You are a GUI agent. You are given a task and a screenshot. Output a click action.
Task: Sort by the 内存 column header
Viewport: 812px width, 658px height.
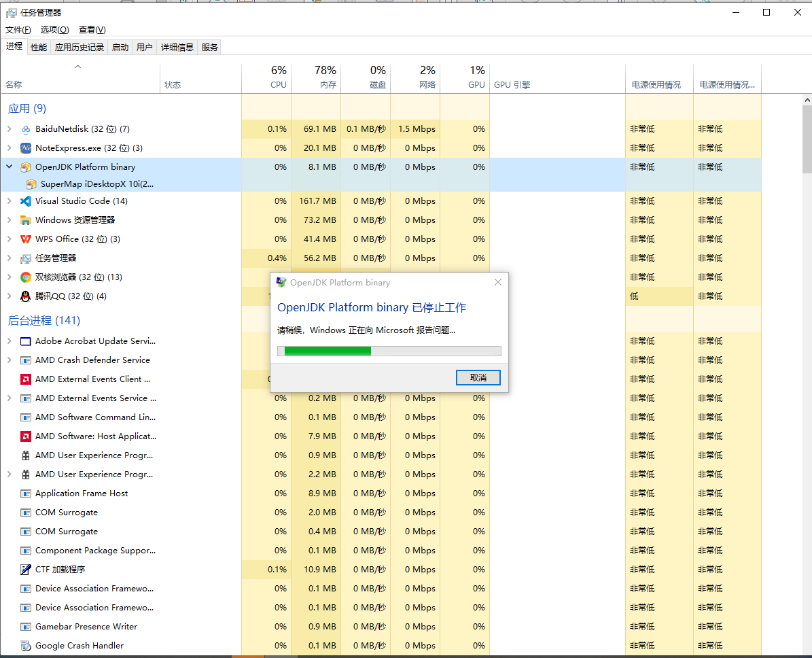(x=316, y=78)
